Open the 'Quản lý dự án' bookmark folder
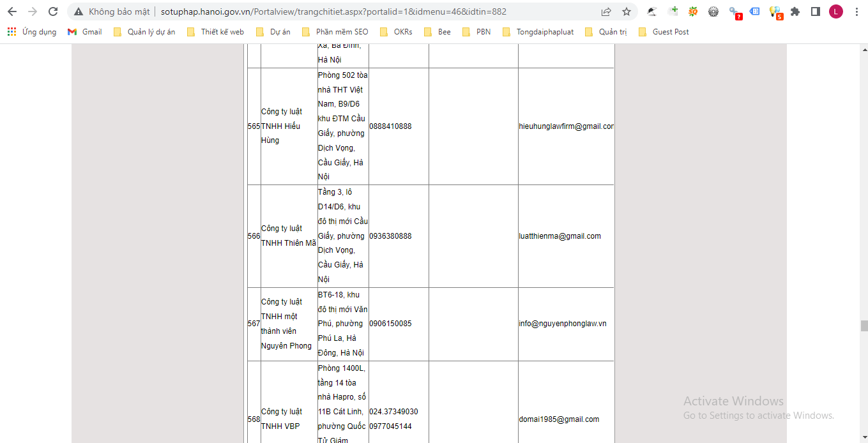The height and width of the screenshot is (443, 868). [x=144, y=32]
